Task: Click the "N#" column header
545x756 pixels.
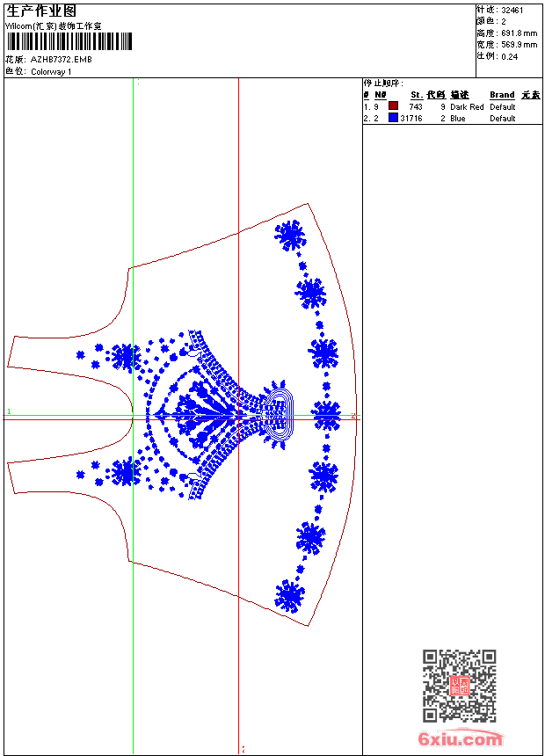Action: (381, 95)
